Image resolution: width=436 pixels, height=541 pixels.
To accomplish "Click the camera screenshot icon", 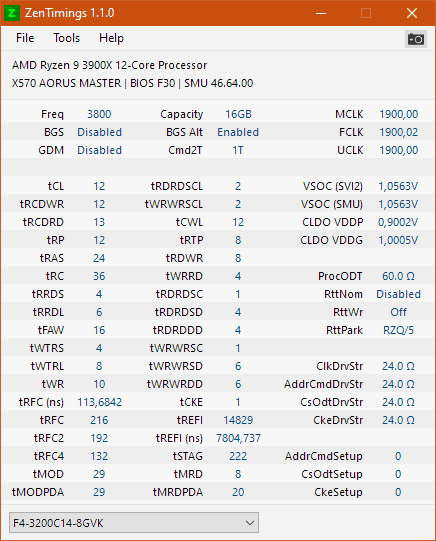I will (416, 39).
